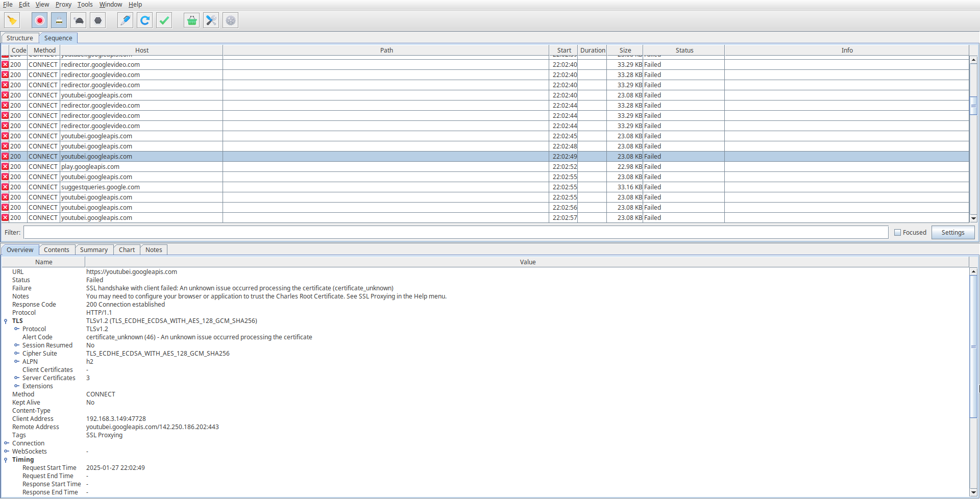Screen dimensions: 980x499
Task: Expand the Server Certificates node
Action: [17, 378]
